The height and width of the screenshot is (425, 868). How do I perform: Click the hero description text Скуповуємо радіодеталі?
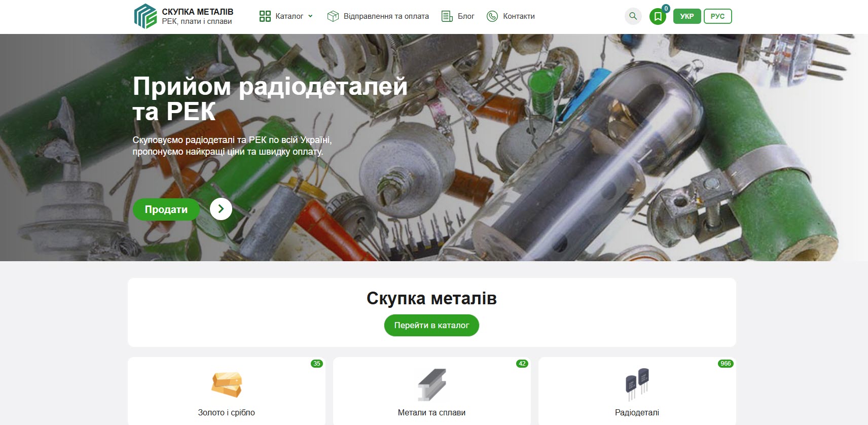232,146
